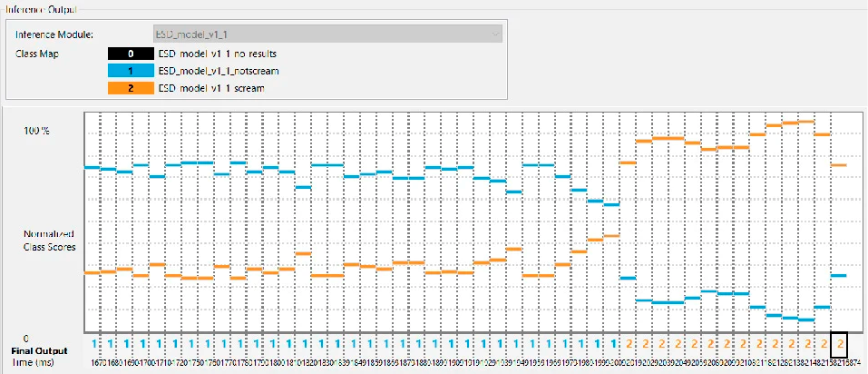Click the first orange '2' Final Output cell
Screen dimensions: 868x374
tap(628, 344)
